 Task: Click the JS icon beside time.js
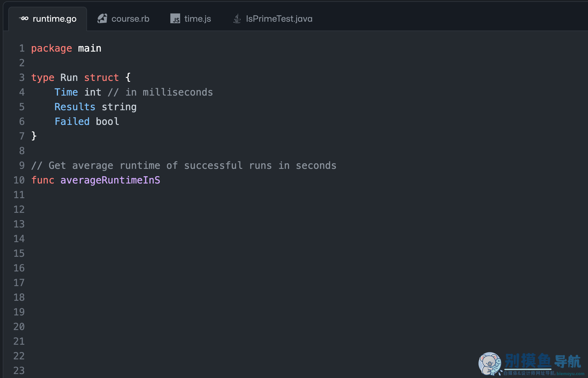click(175, 19)
